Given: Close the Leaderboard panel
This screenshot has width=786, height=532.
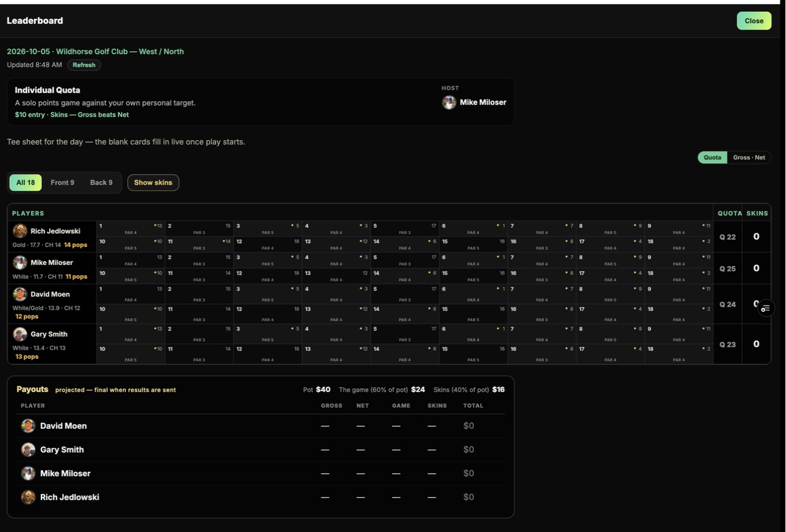Looking at the screenshot, I should [754, 21].
